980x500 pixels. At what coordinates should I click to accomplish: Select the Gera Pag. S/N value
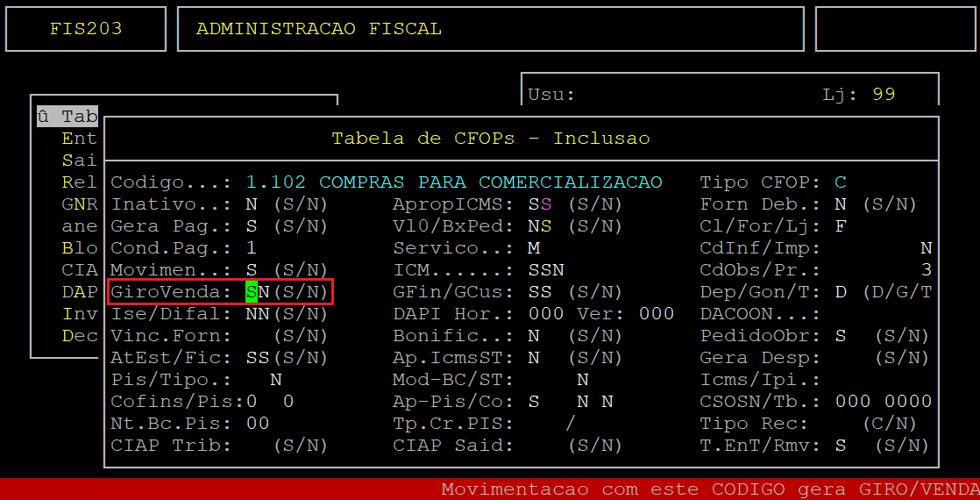[x=251, y=226]
